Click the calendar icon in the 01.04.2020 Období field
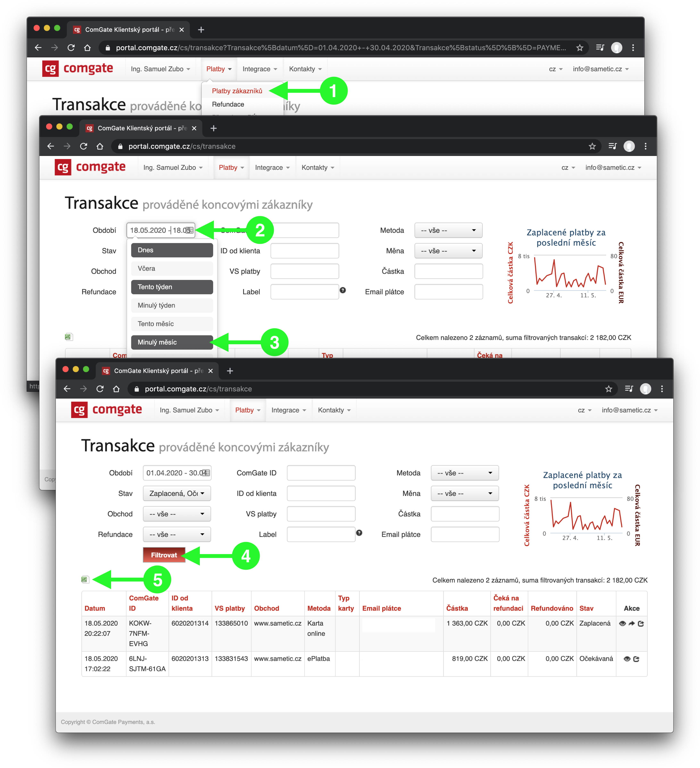Viewport: 700px width, 768px height. [x=206, y=473]
